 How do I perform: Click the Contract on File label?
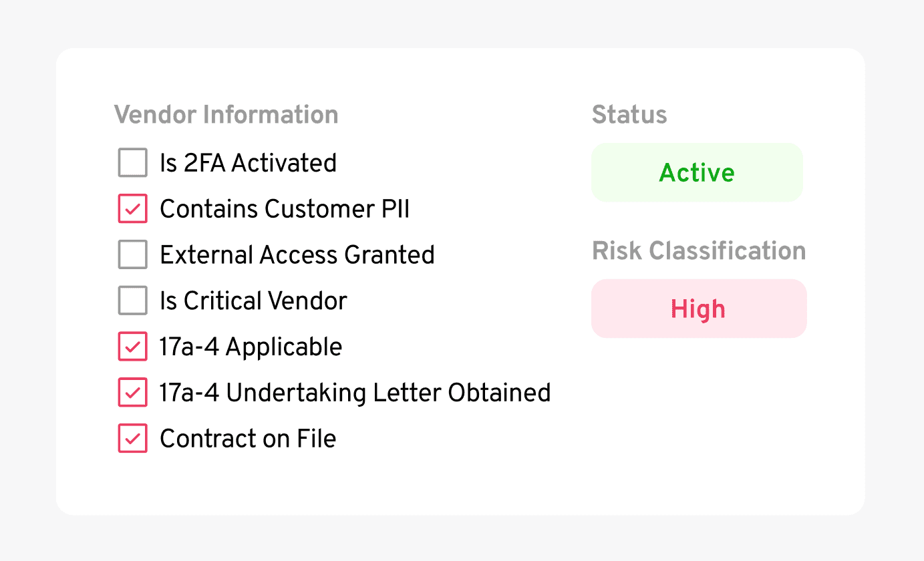(x=247, y=438)
